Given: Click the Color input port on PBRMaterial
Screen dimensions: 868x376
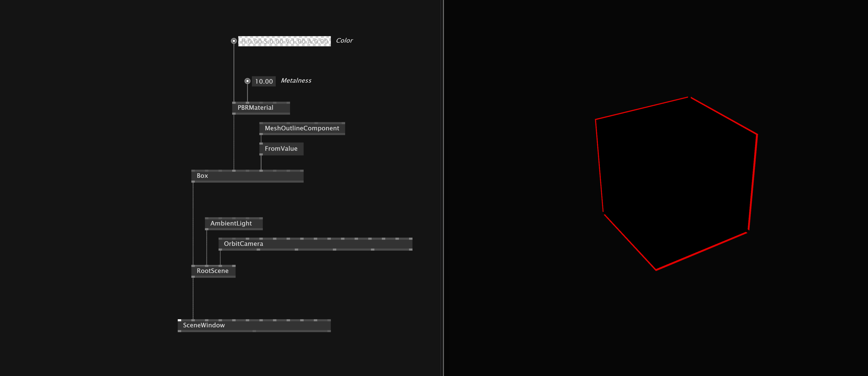Looking at the screenshot, I should point(234,102).
